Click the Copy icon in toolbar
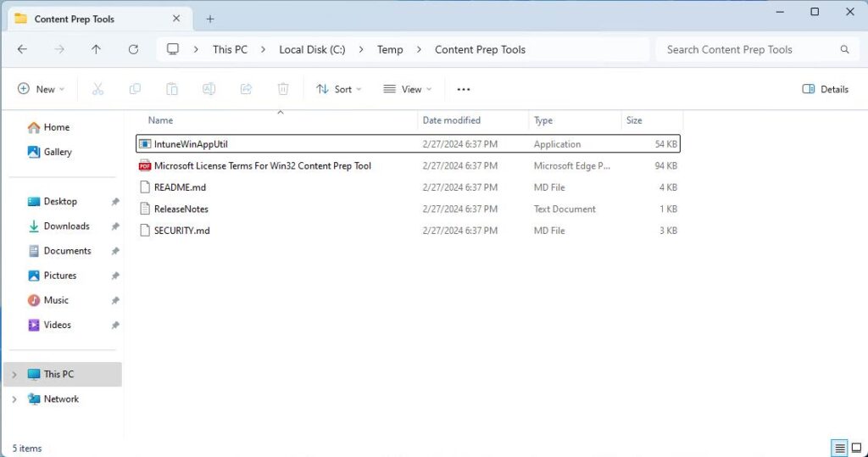The image size is (868, 457). click(135, 89)
